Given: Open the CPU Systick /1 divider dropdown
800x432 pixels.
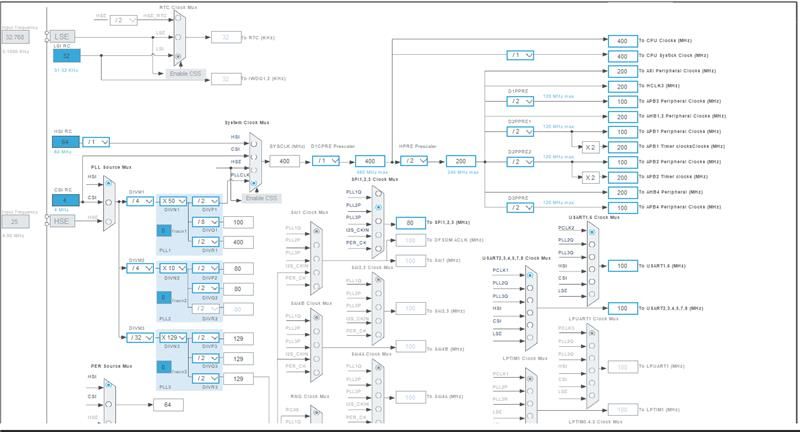Looking at the screenshot, I should coord(520,55).
